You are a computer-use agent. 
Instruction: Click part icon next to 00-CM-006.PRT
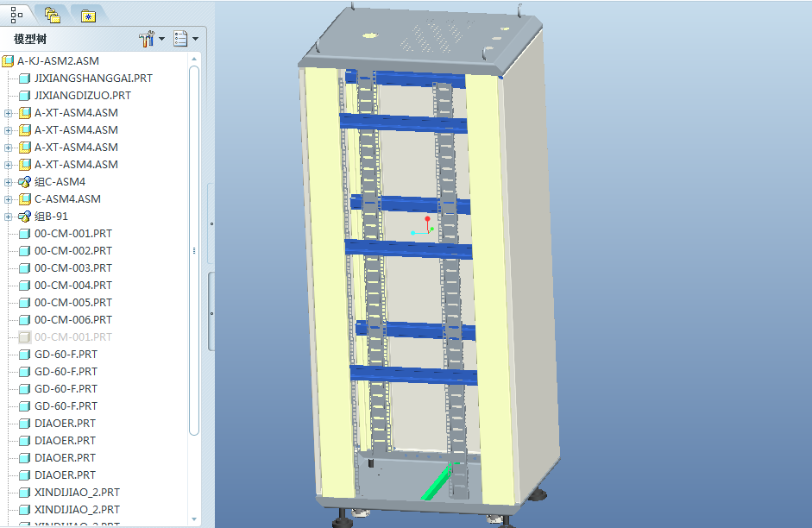point(24,320)
